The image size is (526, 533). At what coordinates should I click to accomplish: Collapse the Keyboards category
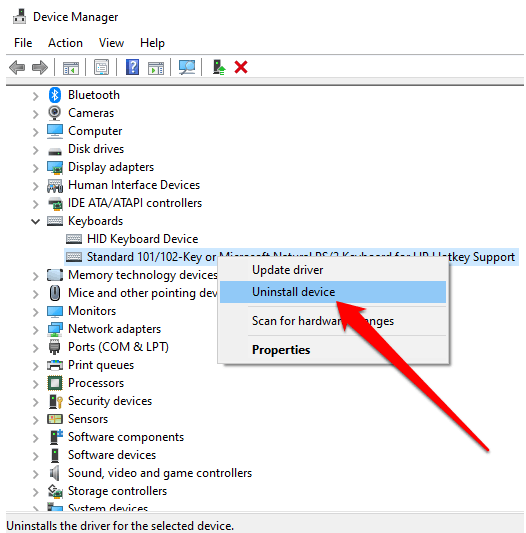[35, 222]
